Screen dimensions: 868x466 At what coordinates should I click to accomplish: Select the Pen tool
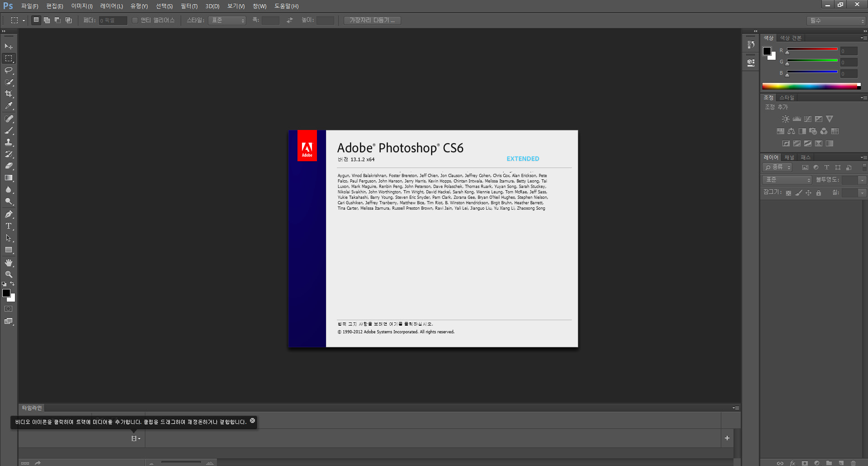[x=9, y=214]
